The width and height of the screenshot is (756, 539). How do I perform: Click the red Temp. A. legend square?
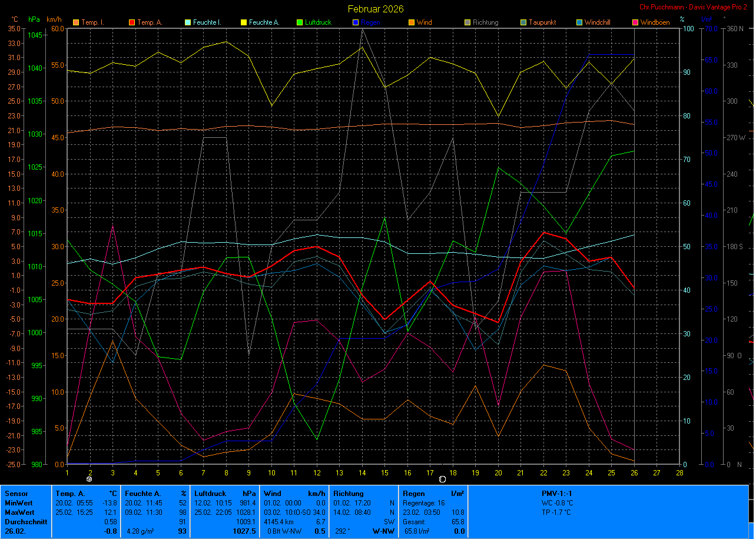pyautogui.click(x=132, y=22)
